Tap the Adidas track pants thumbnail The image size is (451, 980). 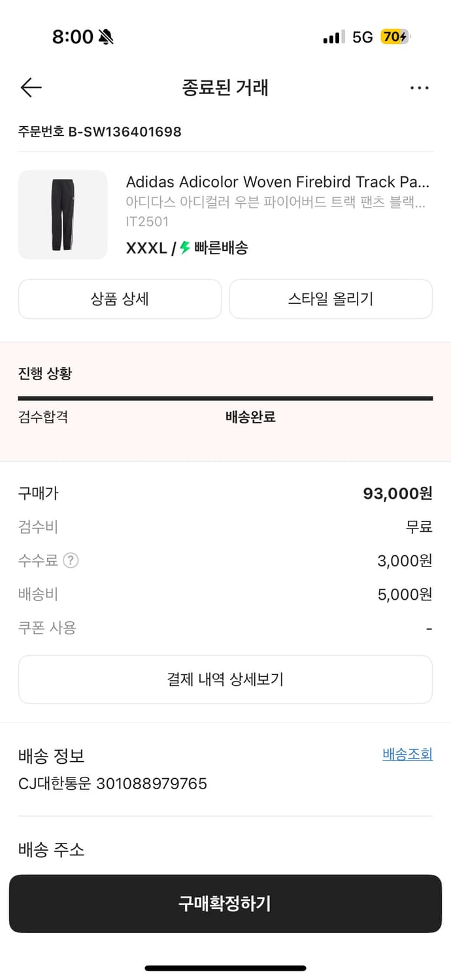click(x=63, y=214)
